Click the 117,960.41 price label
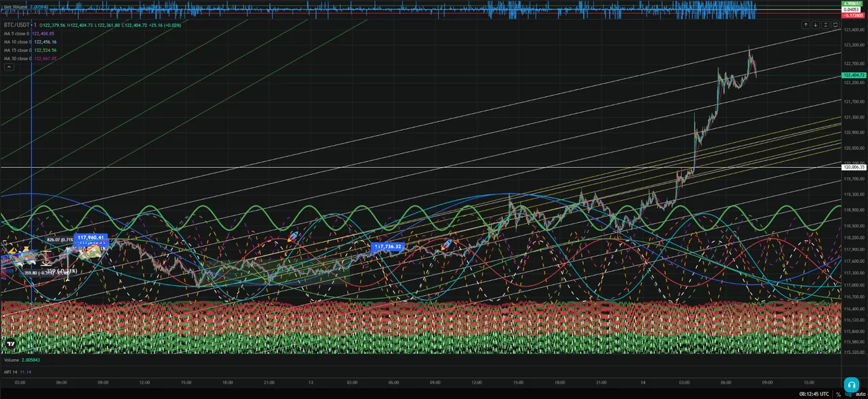The image size is (868, 399). tap(91, 238)
